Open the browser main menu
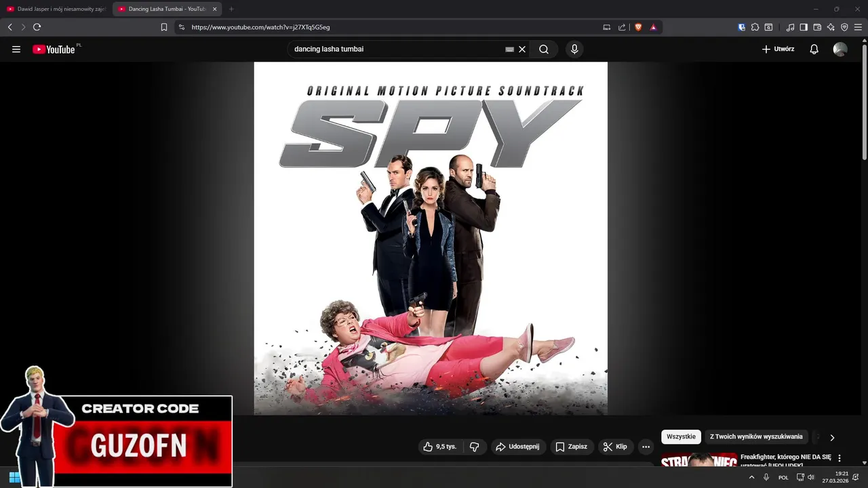The image size is (868, 488). click(x=858, y=27)
